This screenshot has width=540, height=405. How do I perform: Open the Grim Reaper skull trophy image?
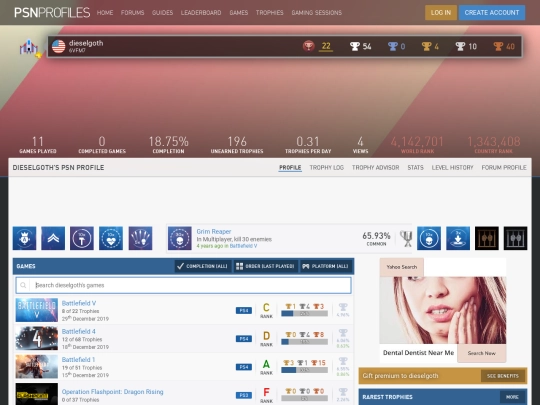pyautogui.click(x=179, y=238)
